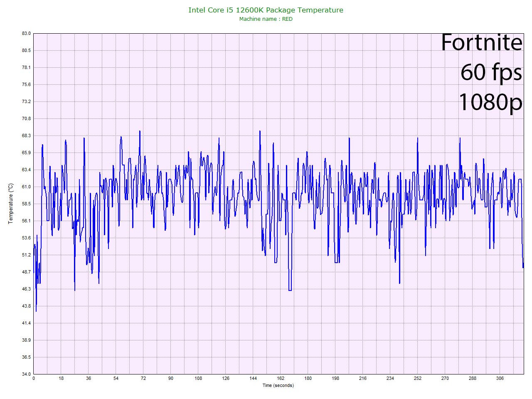
Task: Select the Temperature (°C) axis label
Action: click(x=11, y=204)
